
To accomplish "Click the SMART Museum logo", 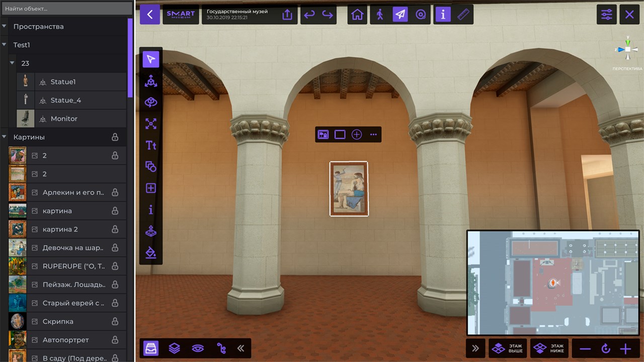I will 181,15.
